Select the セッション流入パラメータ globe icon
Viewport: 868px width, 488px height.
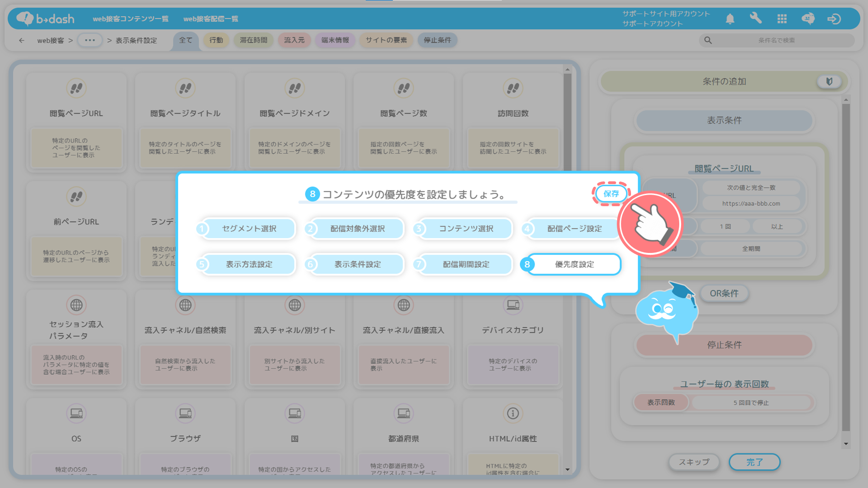[x=76, y=305]
